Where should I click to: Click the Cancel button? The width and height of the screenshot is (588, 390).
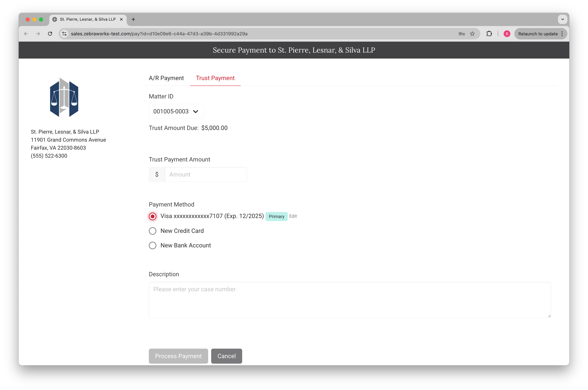[x=226, y=356]
